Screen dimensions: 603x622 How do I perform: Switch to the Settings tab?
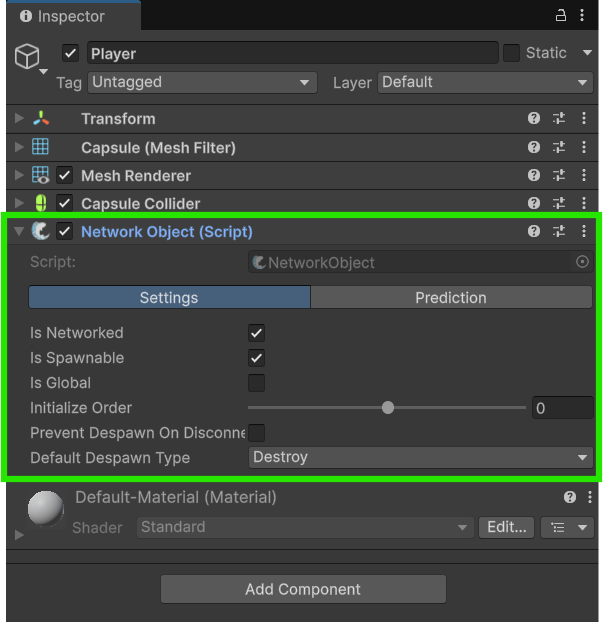coord(169,298)
